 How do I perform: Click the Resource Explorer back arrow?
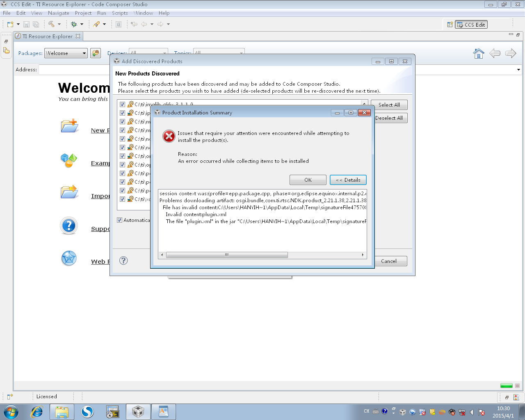coord(495,53)
